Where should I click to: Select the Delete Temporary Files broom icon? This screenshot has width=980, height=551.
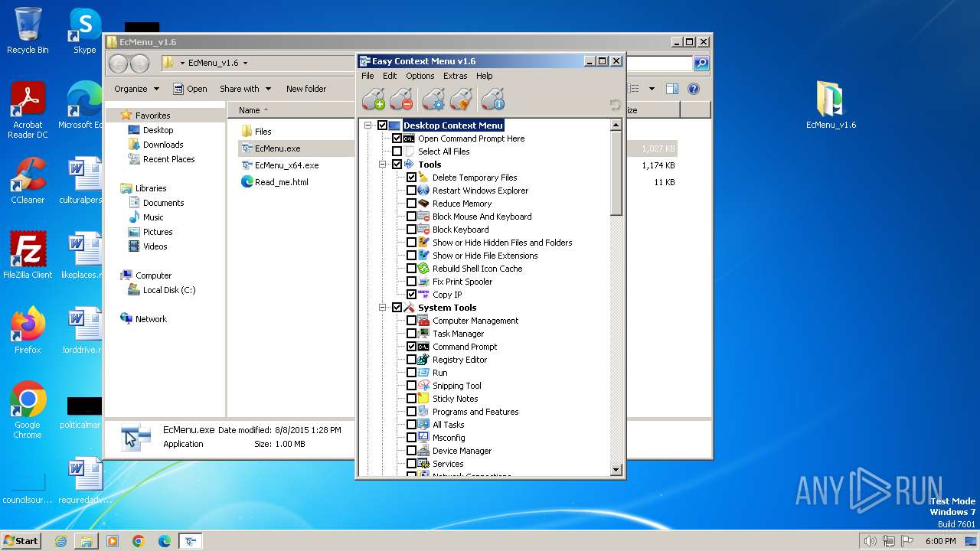pos(423,178)
